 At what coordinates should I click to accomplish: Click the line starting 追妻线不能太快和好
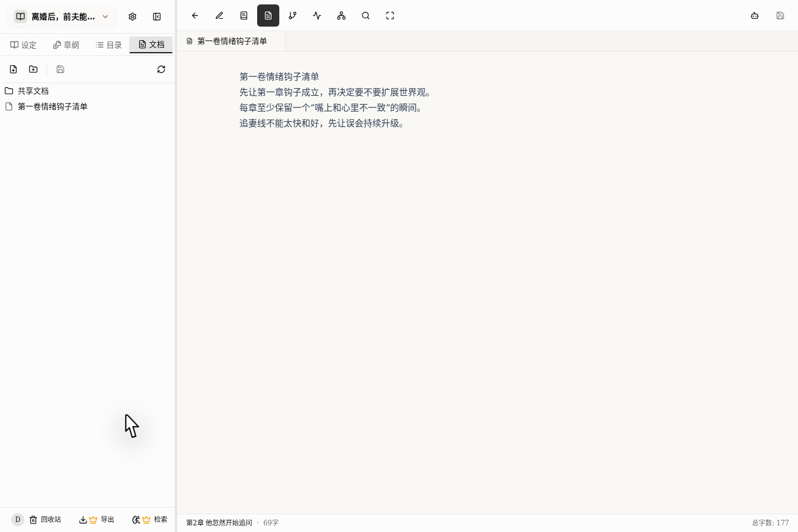323,123
